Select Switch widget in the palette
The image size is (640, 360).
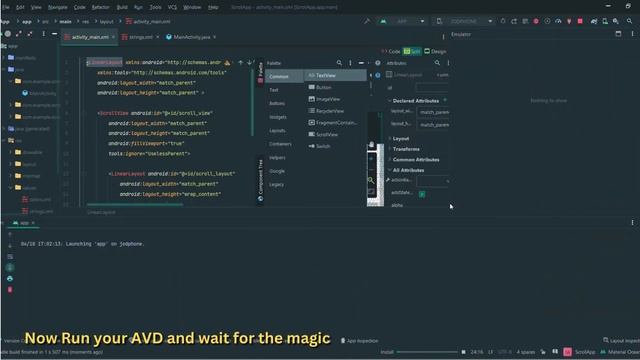336,146
